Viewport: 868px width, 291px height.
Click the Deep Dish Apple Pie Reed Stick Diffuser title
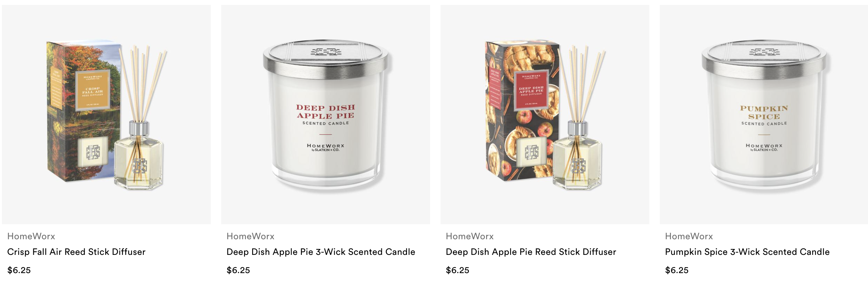click(531, 252)
